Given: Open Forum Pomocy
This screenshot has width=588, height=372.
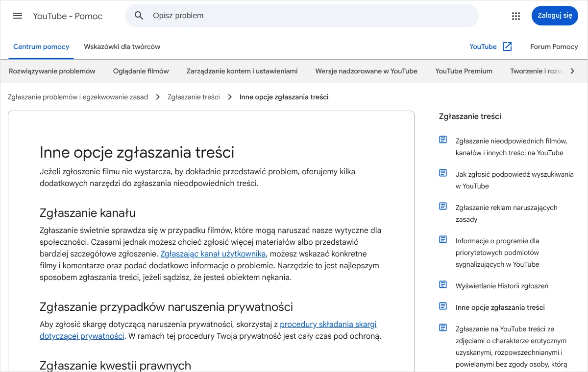Looking at the screenshot, I should pyautogui.click(x=554, y=47).
